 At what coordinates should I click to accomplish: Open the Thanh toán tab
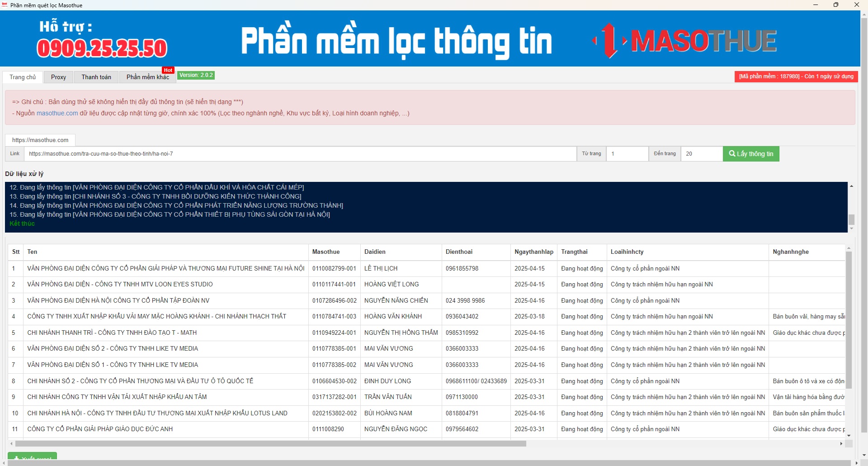(96, 77)
